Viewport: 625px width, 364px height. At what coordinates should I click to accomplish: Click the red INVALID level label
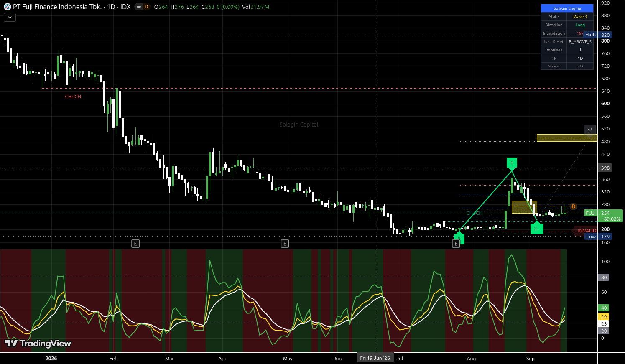(x=587, y=231)
